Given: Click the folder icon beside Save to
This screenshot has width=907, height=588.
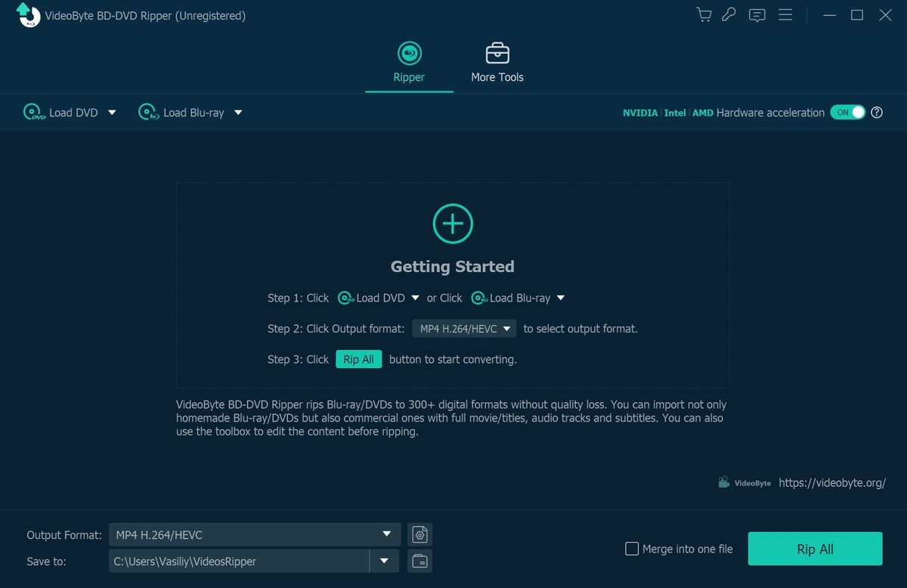Looking at the screenshot, I should click(419, 561).
